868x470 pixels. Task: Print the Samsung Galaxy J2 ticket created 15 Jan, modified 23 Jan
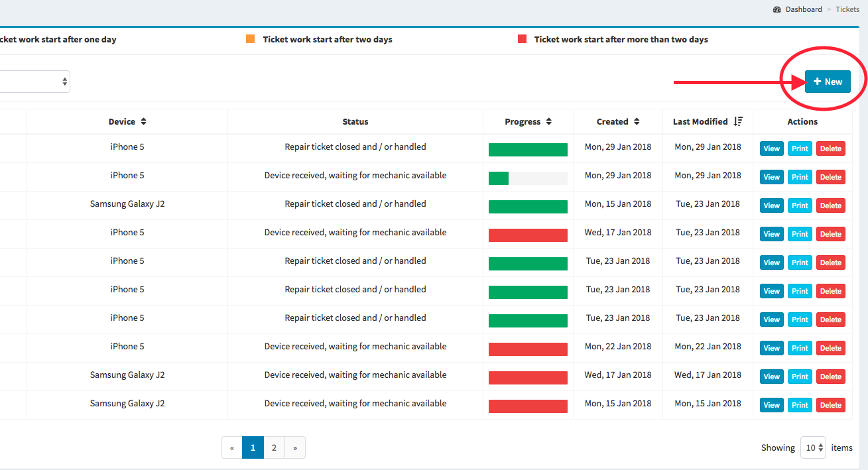tap(800, 206)
